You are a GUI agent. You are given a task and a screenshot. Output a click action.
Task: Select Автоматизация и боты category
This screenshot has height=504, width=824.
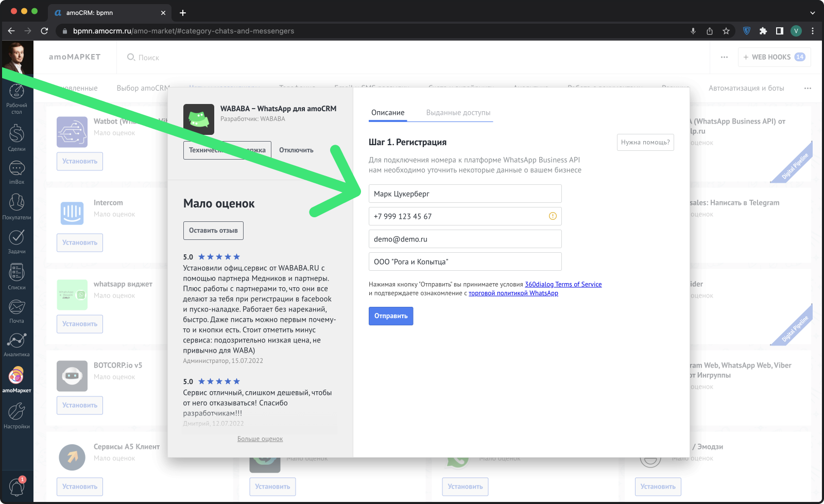(746, 88)
